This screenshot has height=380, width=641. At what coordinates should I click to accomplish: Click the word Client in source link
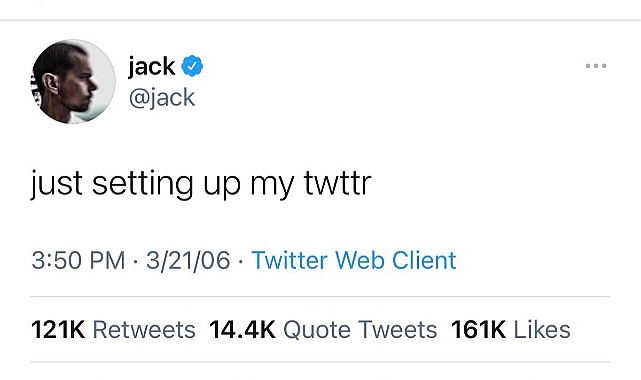424,260
